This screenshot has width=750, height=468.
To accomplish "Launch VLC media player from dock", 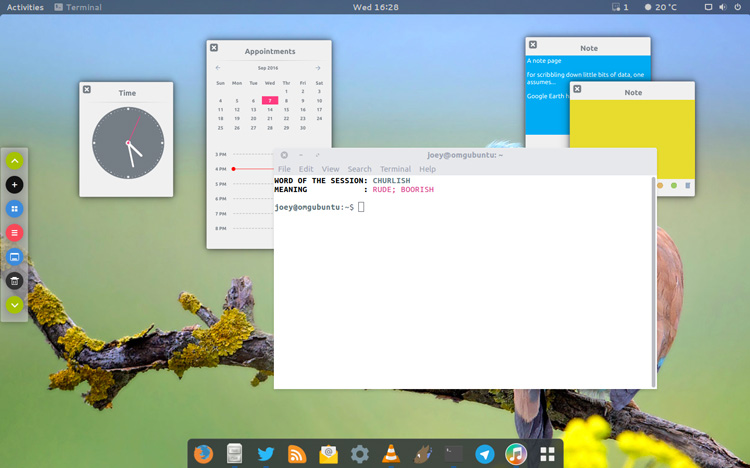I will pos(391,454).
